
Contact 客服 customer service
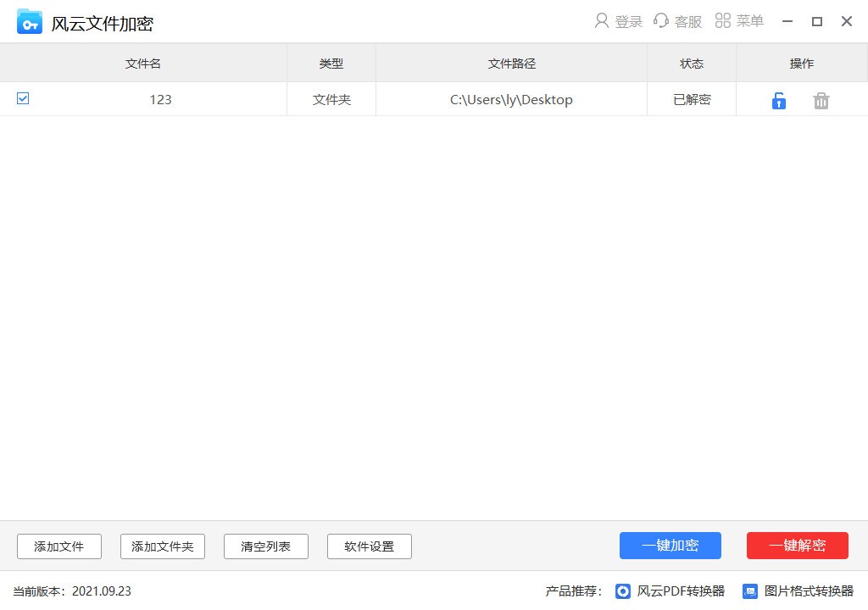coord(677,21)
